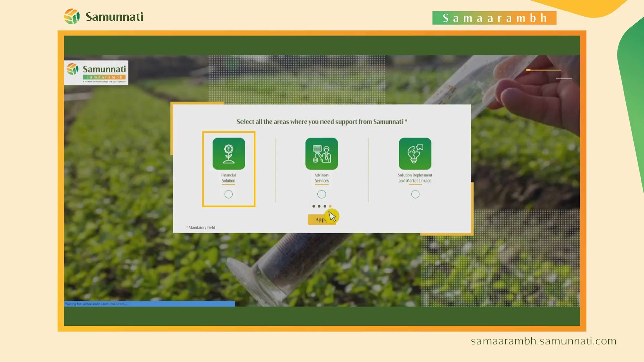Image resolution: width=644 pixels, height=362 pixels.
Task: Click the first step progress dot
Action: [314, 206]
